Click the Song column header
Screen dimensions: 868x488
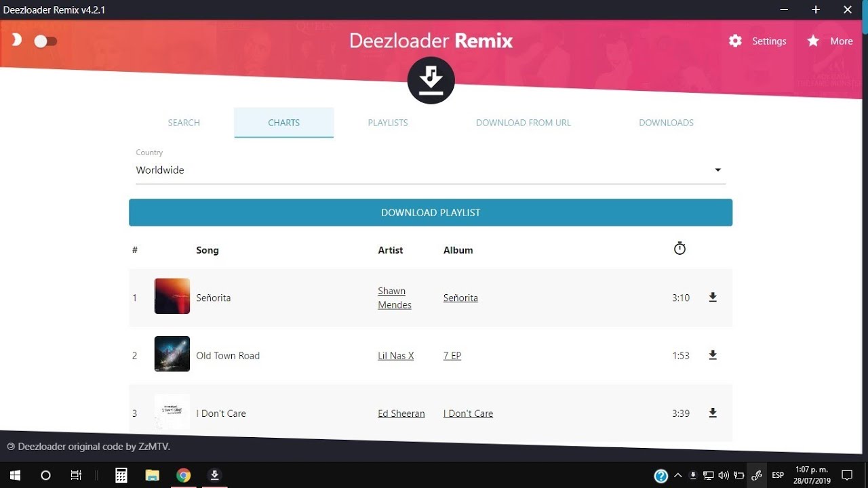208,250
